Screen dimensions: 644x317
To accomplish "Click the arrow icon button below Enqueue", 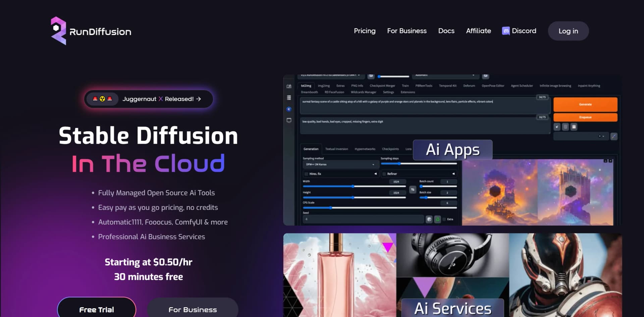I will [557, 127].
